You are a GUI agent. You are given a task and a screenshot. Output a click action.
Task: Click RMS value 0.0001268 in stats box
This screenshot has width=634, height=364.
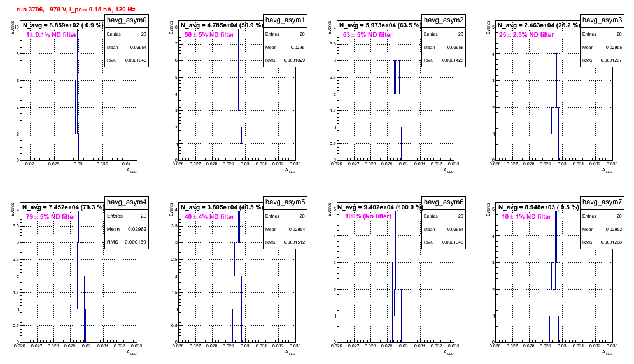click(x=611, y=242)
